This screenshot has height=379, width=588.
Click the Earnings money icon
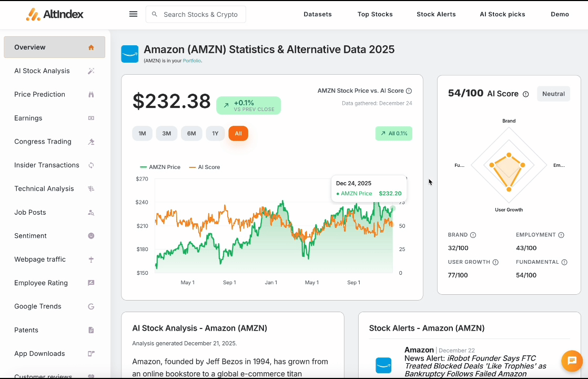[x=91, y=118]
